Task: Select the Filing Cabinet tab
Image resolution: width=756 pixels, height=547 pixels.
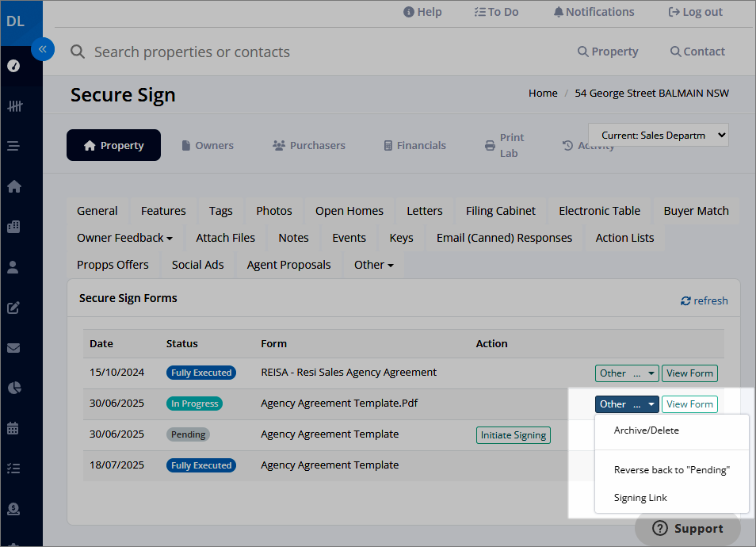Action: (x=500, y=211)
